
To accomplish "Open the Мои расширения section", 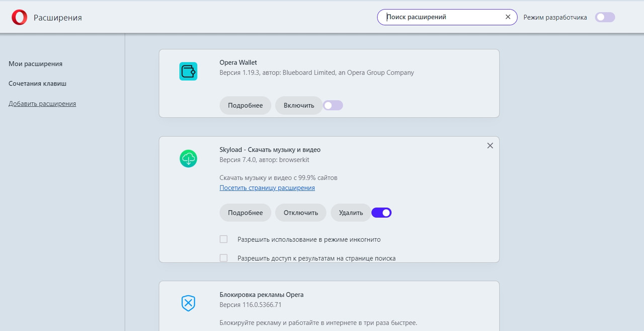I will pyautogui.click(x=35, y=64).
